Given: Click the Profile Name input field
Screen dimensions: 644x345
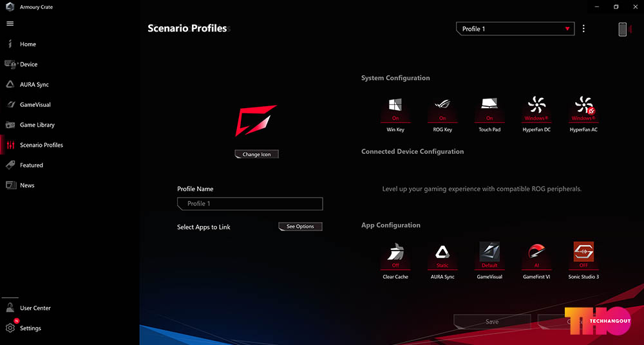Looking at the screenshot, I should pos(250,203).
